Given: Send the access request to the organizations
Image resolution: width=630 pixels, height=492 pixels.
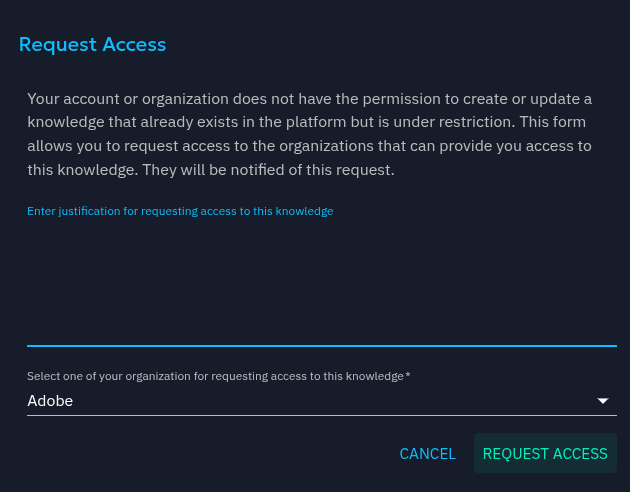Looking at the screenshot, I should [x=545, y=454].
